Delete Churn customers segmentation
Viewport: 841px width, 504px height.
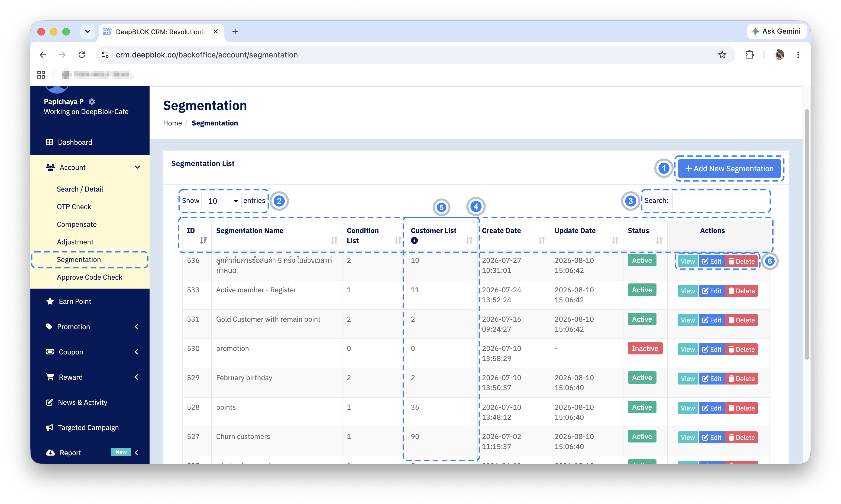pos(741,437)
